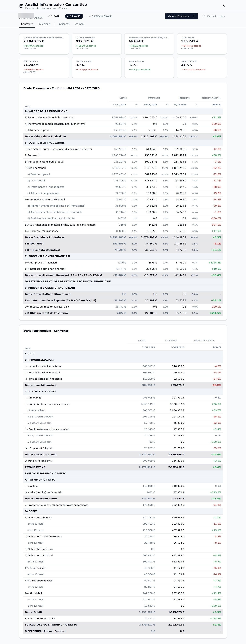The image size is (246, 644).
Task: Click the Proiezione / Storico column header
Action: 211,98
